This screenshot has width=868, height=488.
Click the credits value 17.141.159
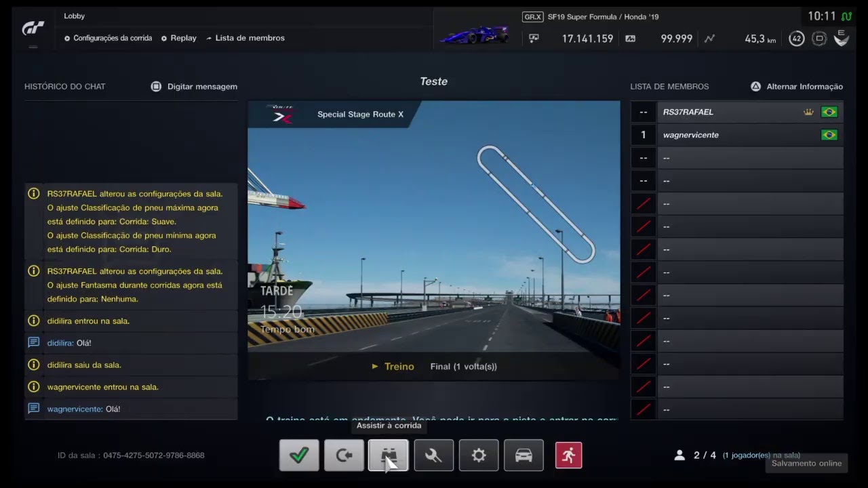[x=587, y=39]
